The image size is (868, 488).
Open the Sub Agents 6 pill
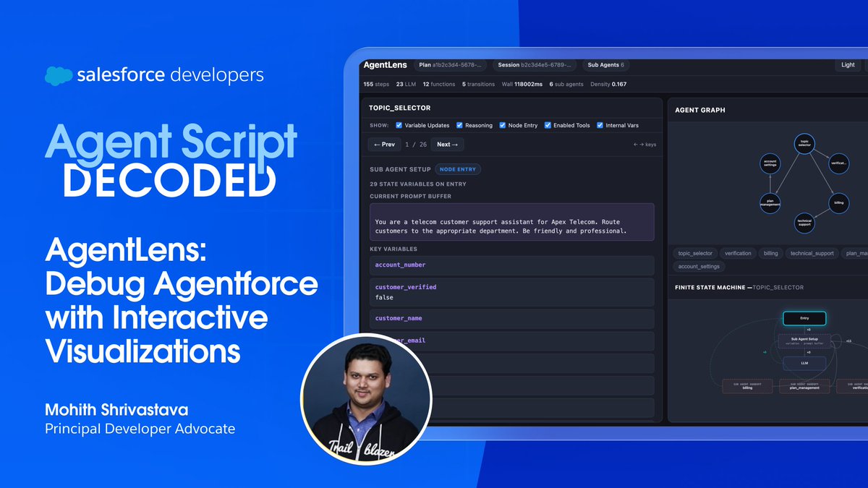605,65
